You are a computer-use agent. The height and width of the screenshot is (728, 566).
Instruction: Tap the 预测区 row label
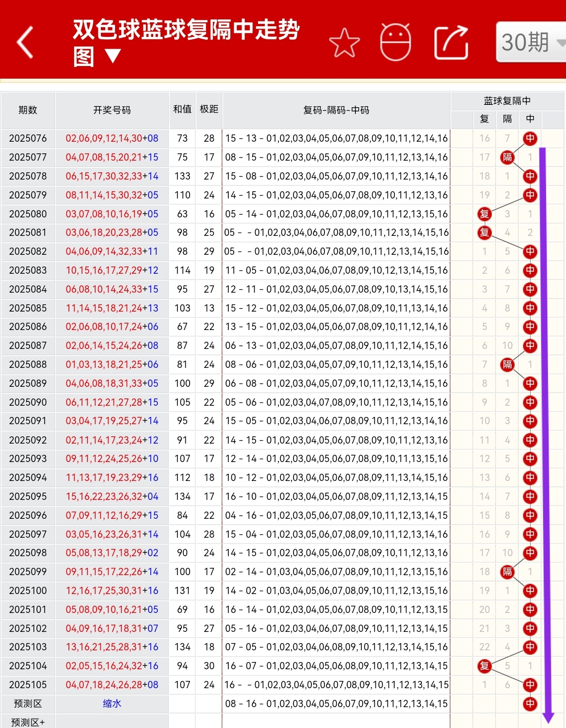click(x=28, y=704)
